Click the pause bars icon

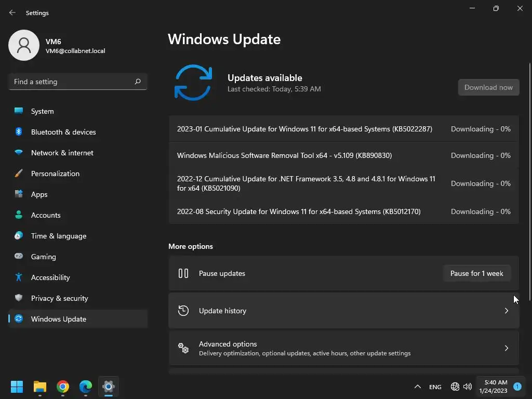tap(183, 273)
